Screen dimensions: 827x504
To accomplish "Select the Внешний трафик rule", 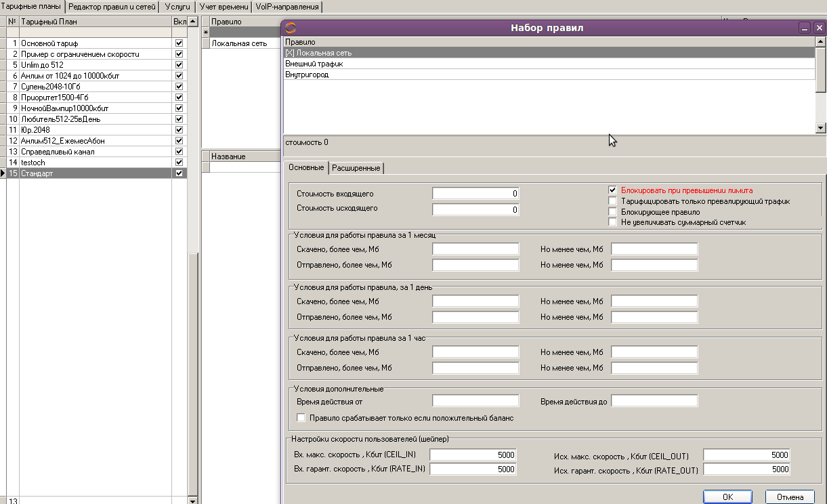I will (314, 64).
